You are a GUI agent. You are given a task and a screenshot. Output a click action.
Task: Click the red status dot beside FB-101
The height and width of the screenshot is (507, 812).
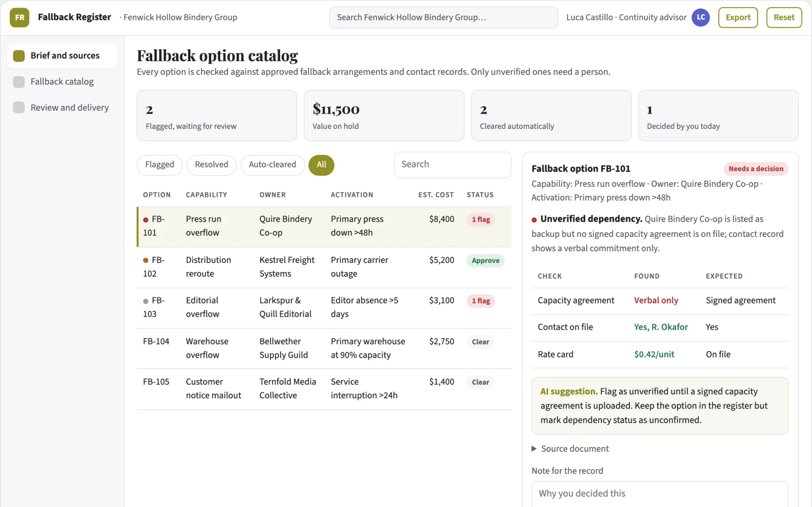(x=146, y=220)
